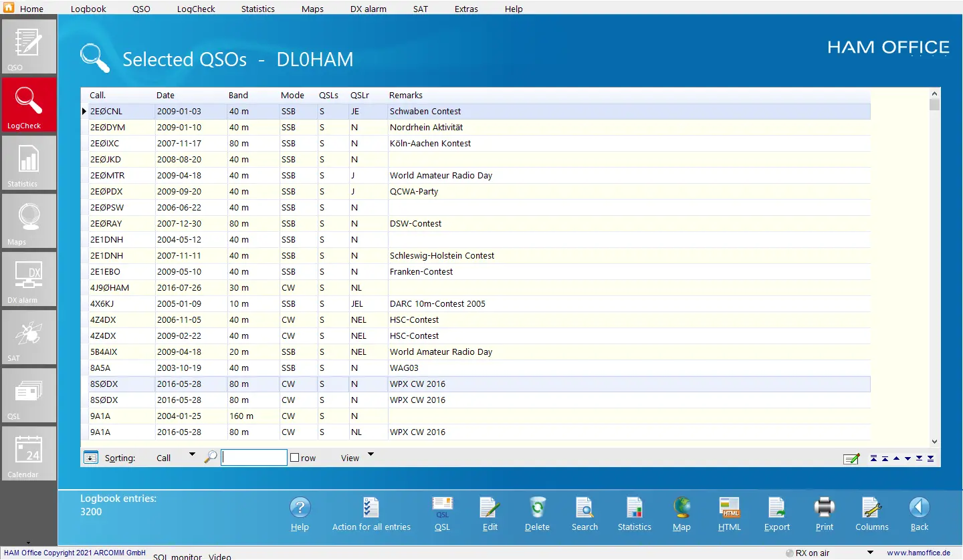This screenshot has height=560, width=963.
Task: Click the Video label in status bar
Action: [x=219, y=556]
